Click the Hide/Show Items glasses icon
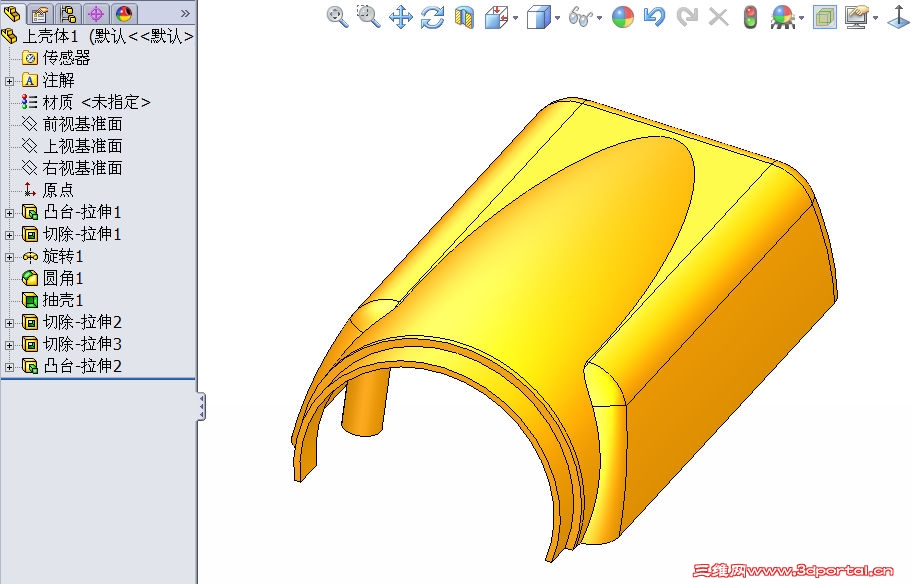Viewport: 913px width, 584px height. (580, 17)
